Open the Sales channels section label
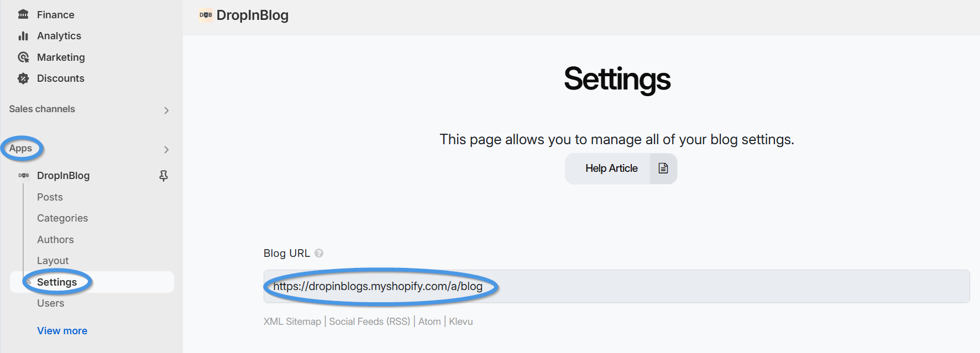980x353 pixels. 42,109
